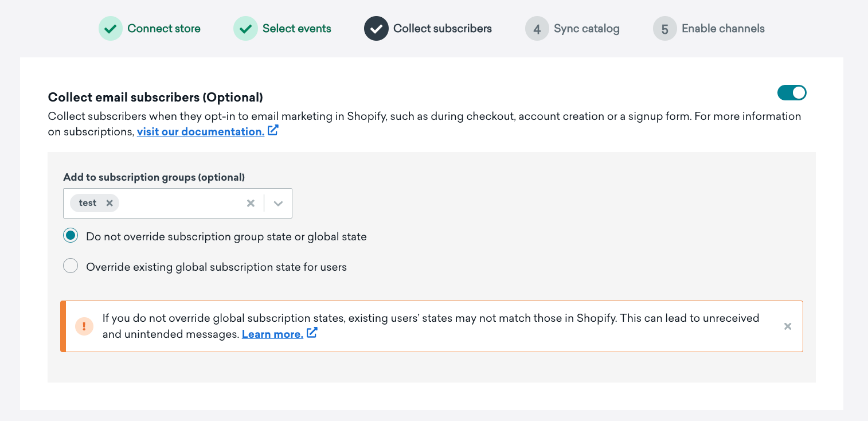Select Override existing global subscription state option
Viewport: 868px width, 421px height.
[x=71, y=266]
